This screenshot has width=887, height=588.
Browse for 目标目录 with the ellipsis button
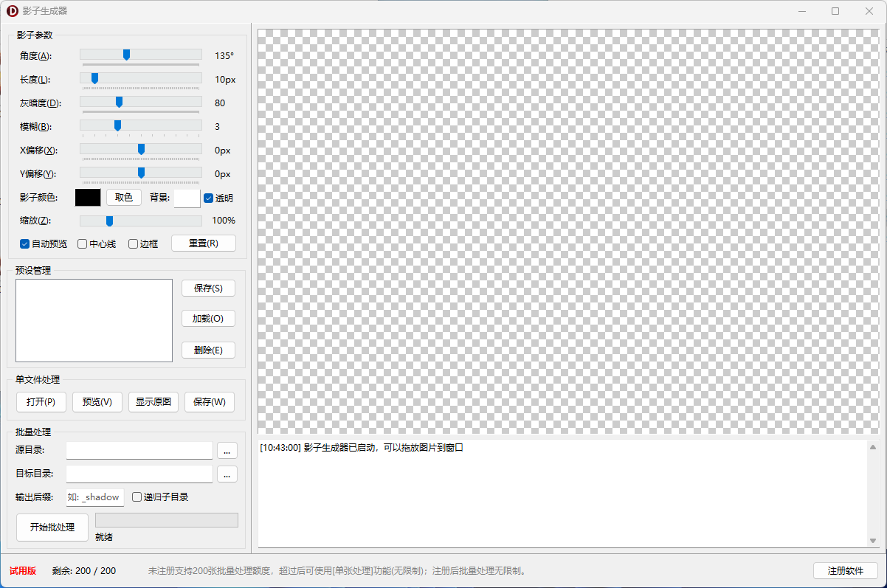[227, 474]
